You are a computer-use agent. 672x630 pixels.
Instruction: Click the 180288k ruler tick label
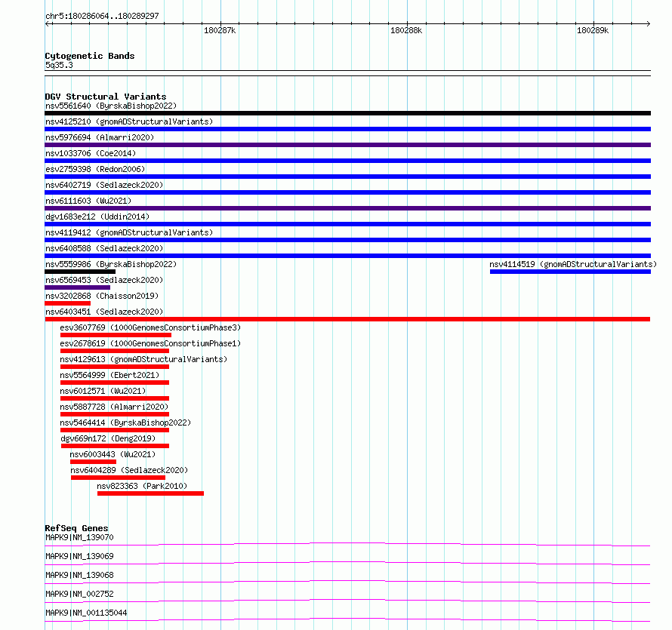pyautogui.click(x=406, y=30)
